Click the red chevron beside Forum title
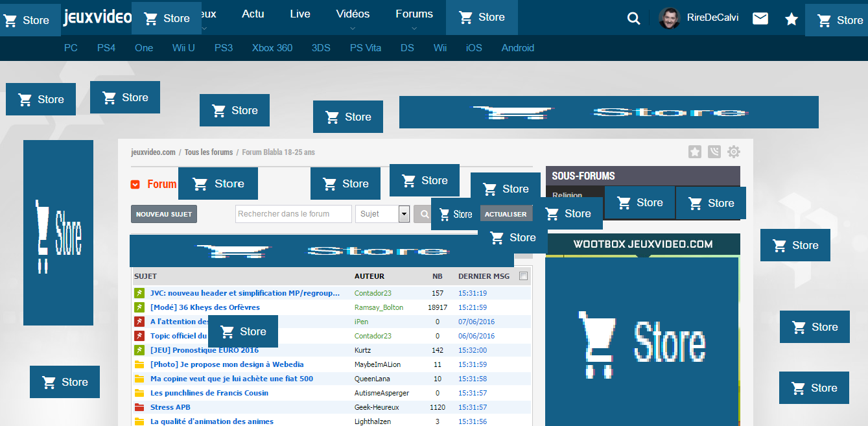This screenshot has width=868, height=426. coord(135,185)
